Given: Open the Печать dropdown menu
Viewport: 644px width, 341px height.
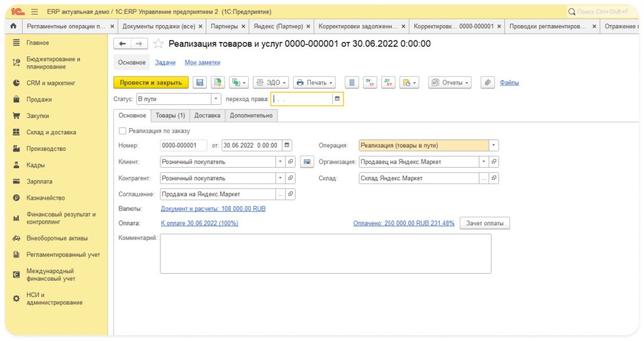Looking at the screenshot, I should click(314, 83).
